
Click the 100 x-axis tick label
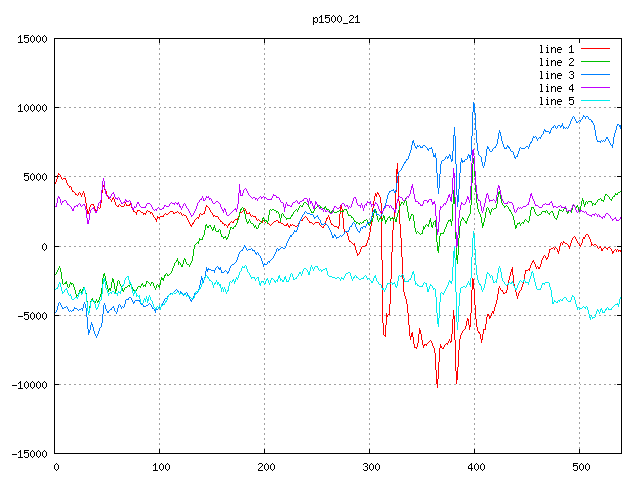pos(160,467)
